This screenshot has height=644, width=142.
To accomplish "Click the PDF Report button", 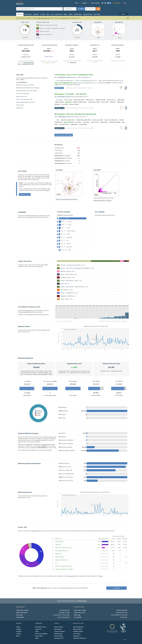I will point(116,588).
